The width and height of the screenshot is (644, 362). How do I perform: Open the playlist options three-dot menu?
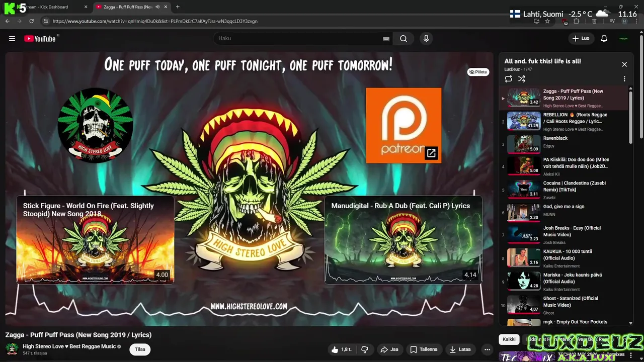[x=624, y=79]
